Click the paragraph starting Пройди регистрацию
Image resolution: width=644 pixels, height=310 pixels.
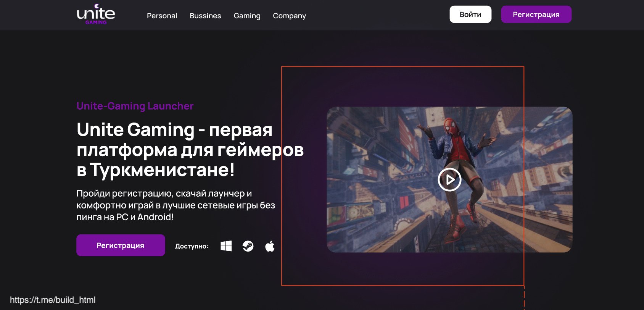(x=175, y=205)
